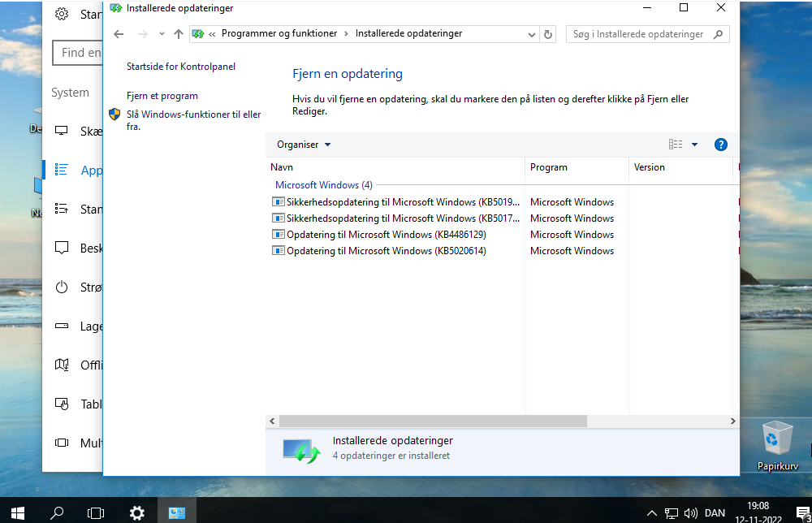The width and height of the screenshot is (812, 523).
Task: Click the Programmer og funktioner breadcrumb
Action: pos(279,33)
